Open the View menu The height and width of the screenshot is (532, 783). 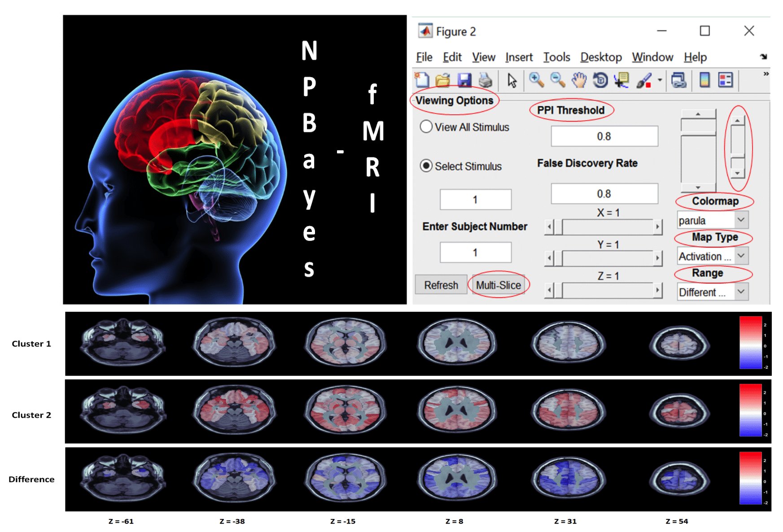click(x=484, y=57)
